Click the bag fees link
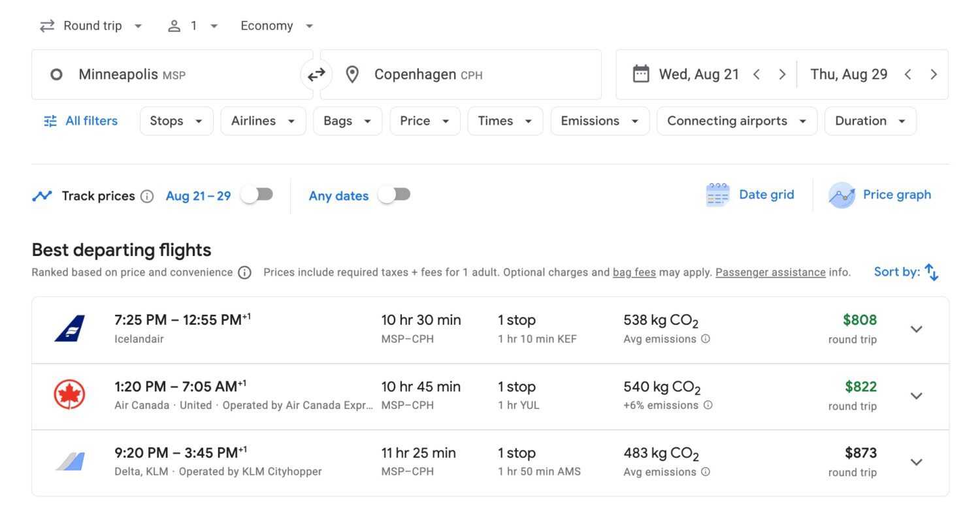This screenshot has height=518, width=980. [634, 272]
